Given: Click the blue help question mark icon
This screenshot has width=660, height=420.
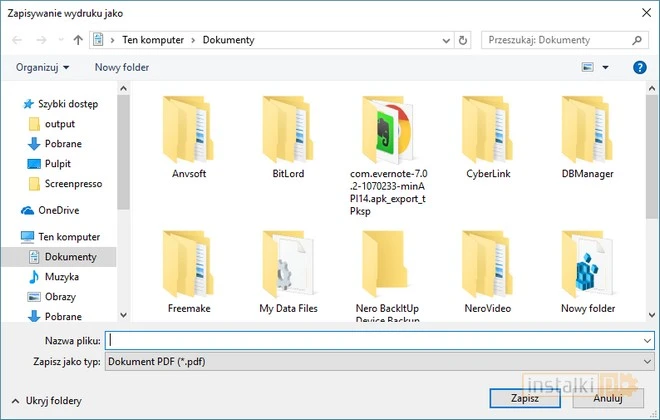Looking at the screenshot, I should tap(639, 67).
